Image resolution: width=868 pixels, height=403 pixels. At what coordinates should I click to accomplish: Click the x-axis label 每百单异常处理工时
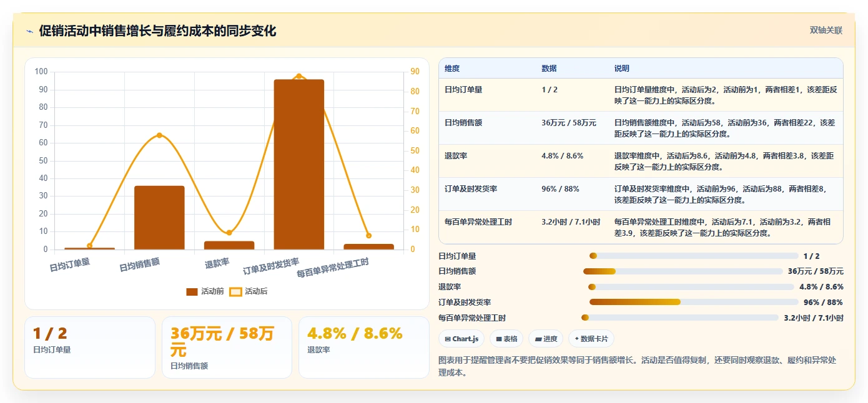[x=333, y=268]
